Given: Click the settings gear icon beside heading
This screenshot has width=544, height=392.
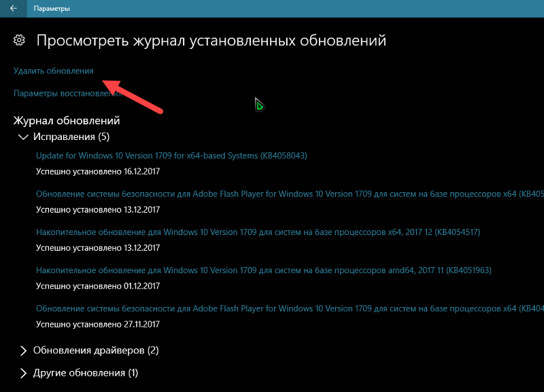Looking at the screenshot, I should tap(19, 40).
